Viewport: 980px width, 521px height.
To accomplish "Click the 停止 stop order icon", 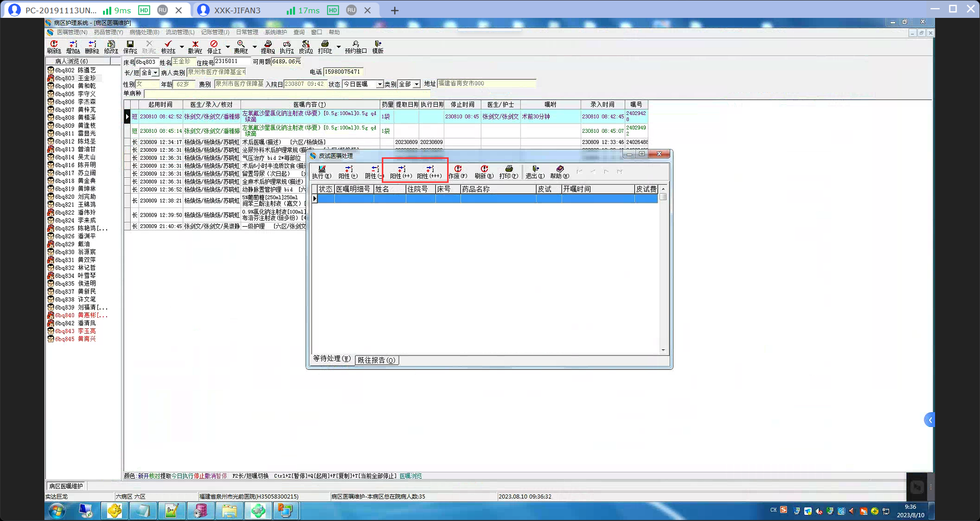I will (214, 47).
